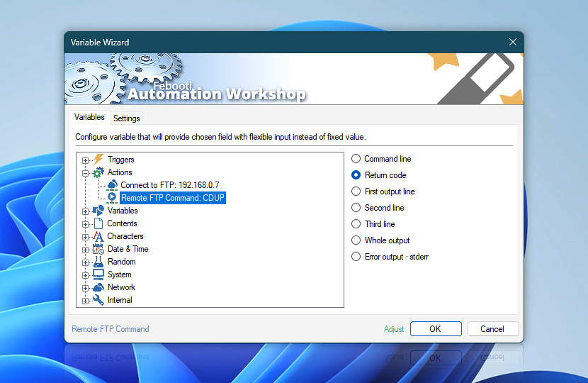Expand the Variables tree node

pos(85,212)
